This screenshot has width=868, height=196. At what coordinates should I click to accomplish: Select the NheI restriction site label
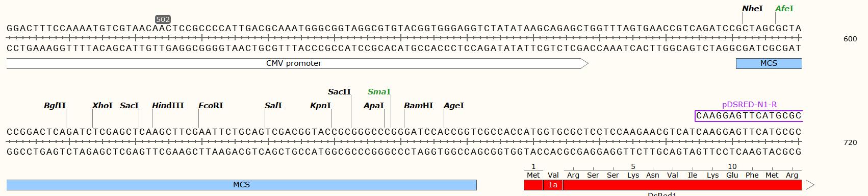tap(752, 9)
